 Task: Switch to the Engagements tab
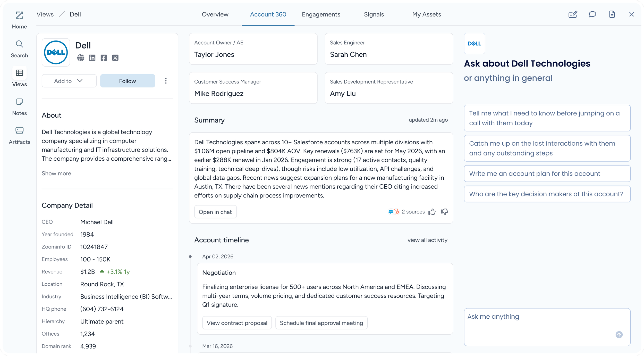[321, 14]
